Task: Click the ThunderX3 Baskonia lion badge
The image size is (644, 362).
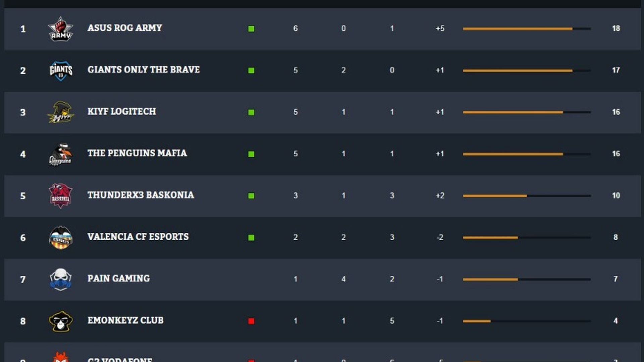Action: pos(60,196)
